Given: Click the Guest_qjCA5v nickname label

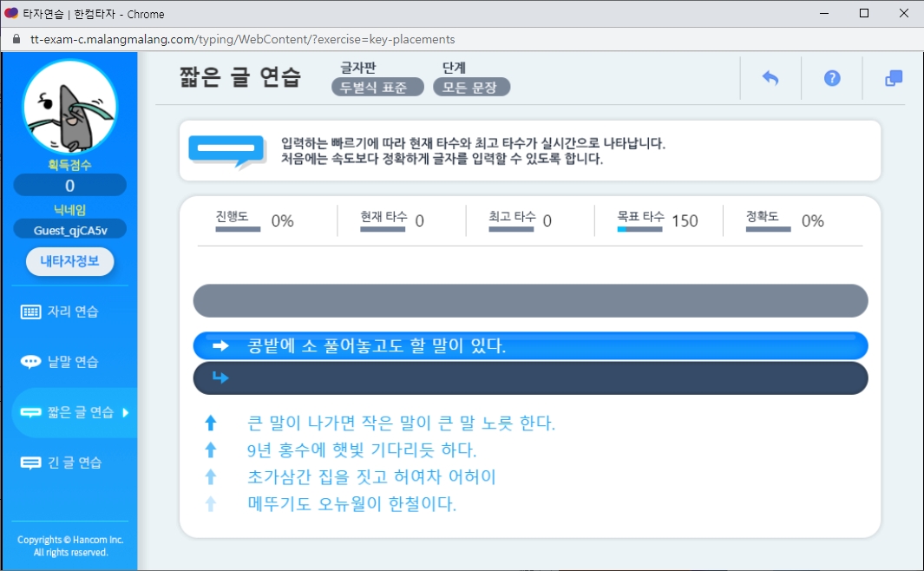Looking at the screenshot, I should [69, 229].
